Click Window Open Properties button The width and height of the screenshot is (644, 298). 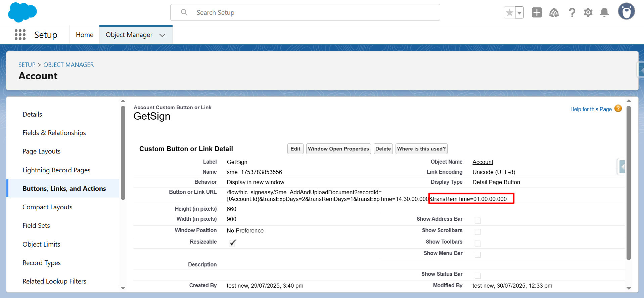338,149
